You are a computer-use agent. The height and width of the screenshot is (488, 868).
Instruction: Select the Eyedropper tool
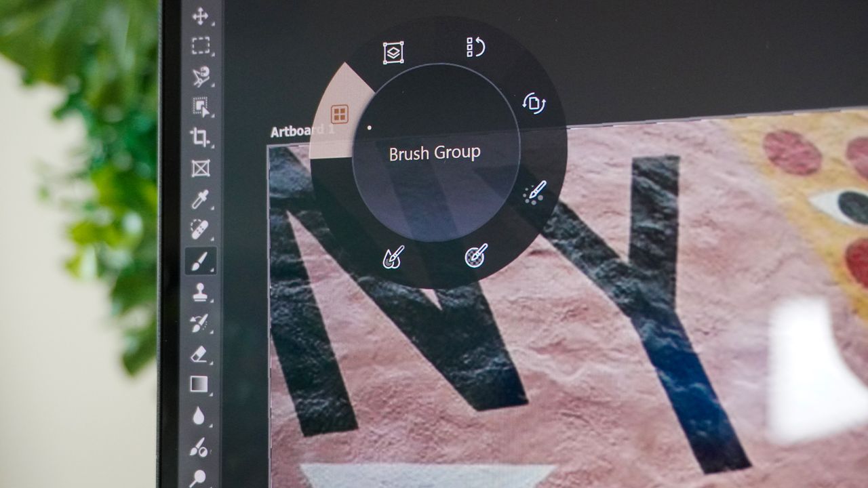pos(199,199)
